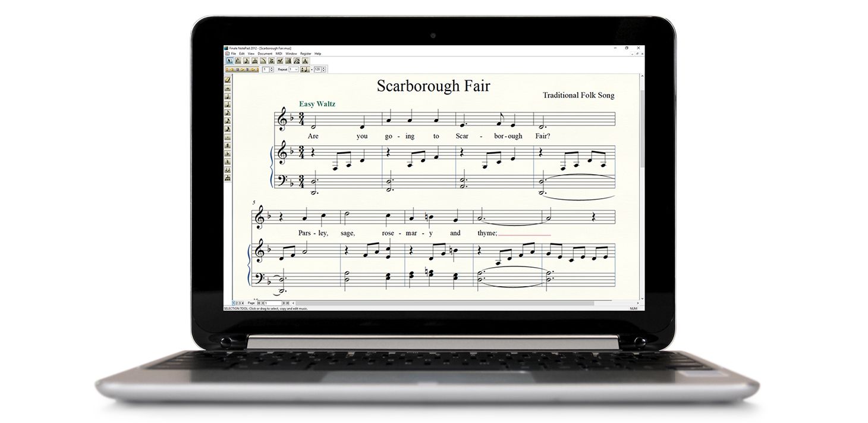Select the flat accidental tool icon
Image resolution: width=868 pixels, height=423 pixels.
pyautogui.click(x=228, y=153)
